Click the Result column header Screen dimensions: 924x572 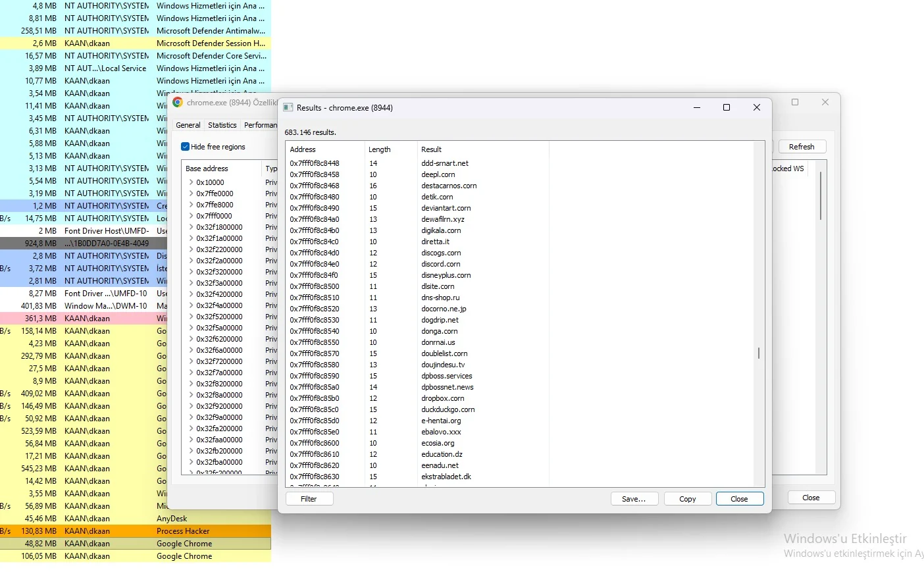[483, 149]
